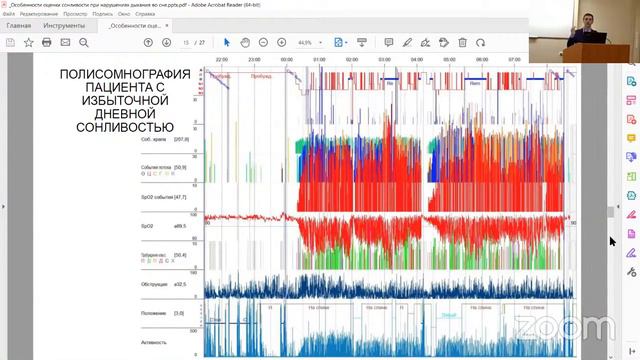Viewport: 640px width, 360px height.
Task: Open the Sign document tool
Action: [x=425, y=42]
